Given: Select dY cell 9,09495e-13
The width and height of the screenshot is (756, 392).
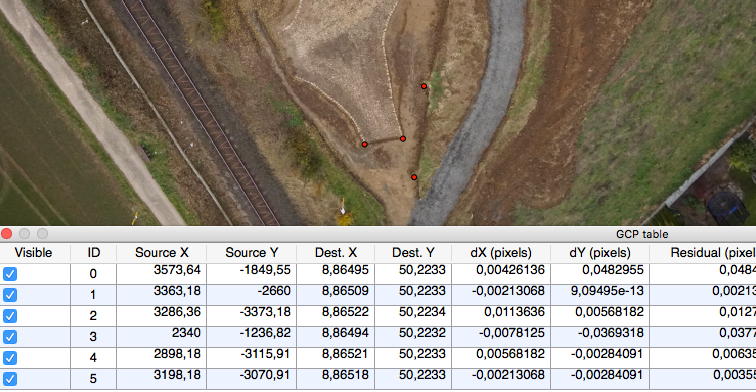Looking at the screenshot, I should [600, 295].
